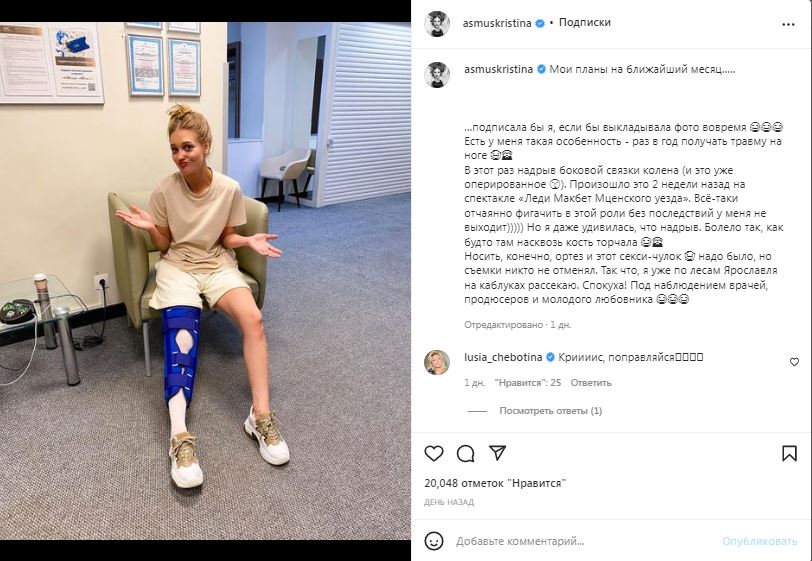Image resolution: width=812 pixels, height=561 pixels.
Task: Reply to the comment via "Ответить"
Action: click(591, 383)
